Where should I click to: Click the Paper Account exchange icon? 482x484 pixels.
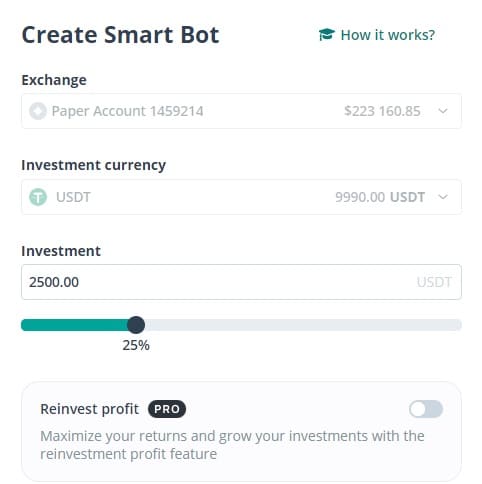38,111
